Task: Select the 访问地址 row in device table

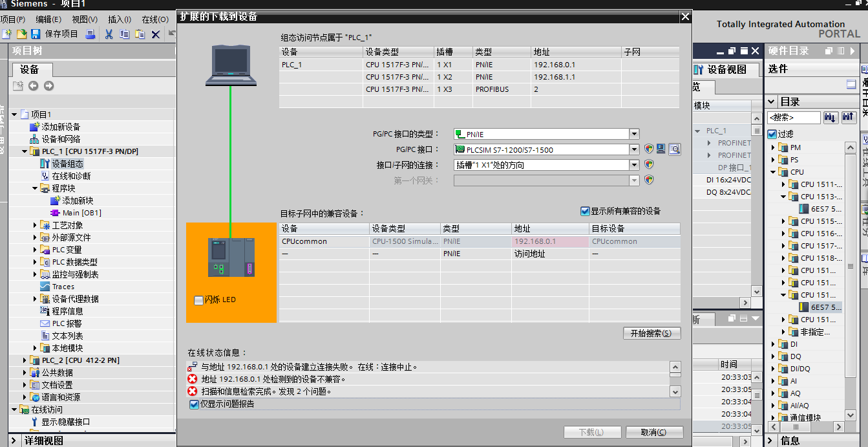Action: [480, 254]
